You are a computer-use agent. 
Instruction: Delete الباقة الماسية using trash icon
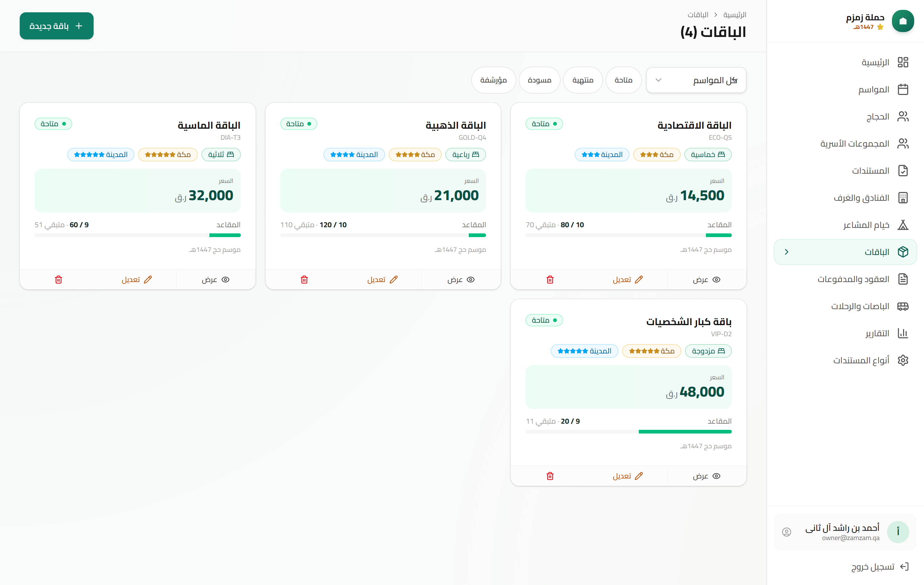pyautogui.click(x=59, y=280)
